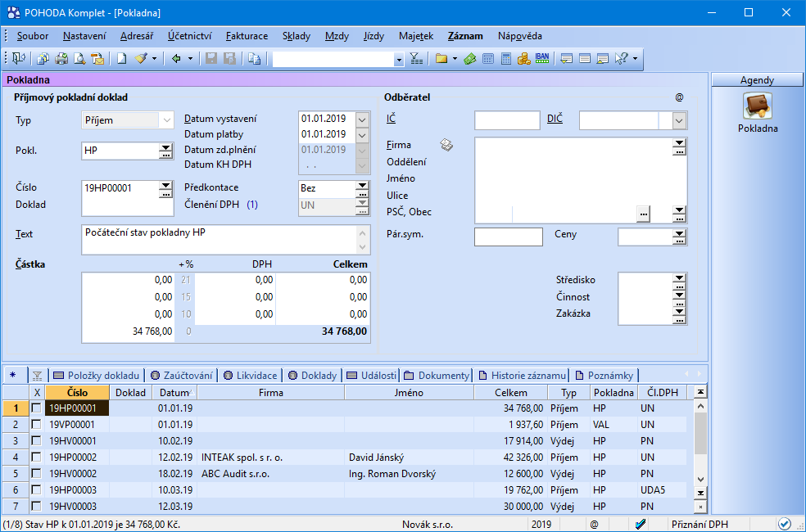The width and height of the screenshot is (806, 532).
Task: Open the Účetnictví menu
Action: 189,36
